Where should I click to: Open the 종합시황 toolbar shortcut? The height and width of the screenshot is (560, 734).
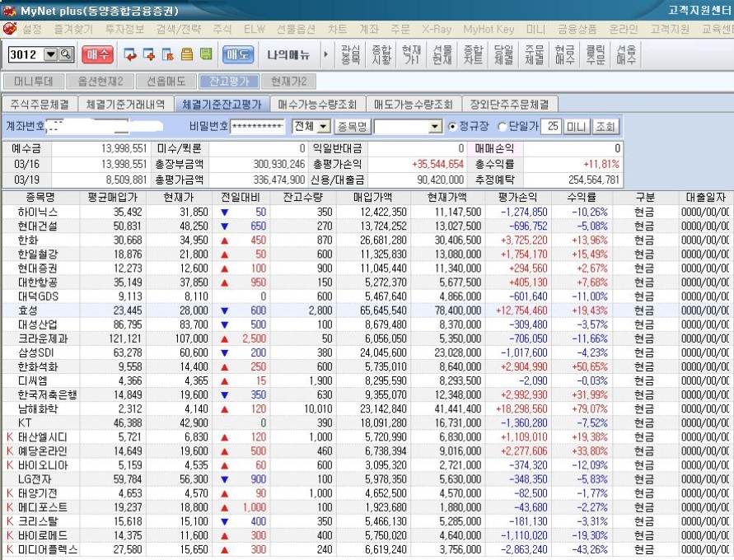(381, 54)
